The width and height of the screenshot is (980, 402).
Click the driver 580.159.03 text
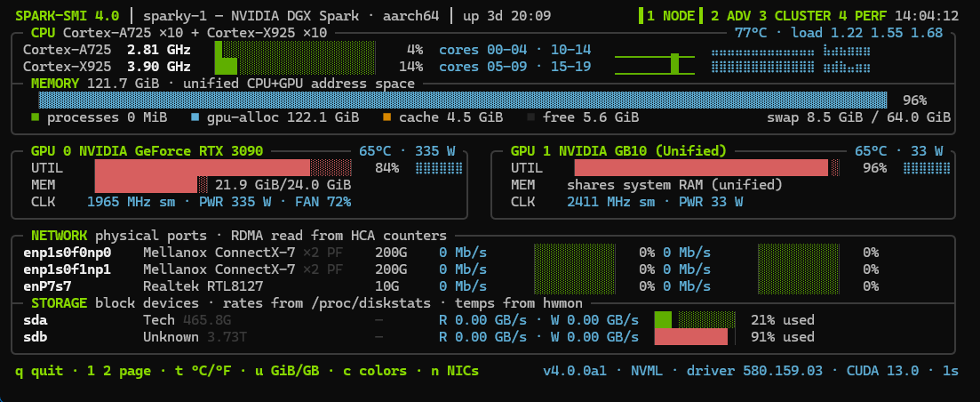(x=754, y=371)
